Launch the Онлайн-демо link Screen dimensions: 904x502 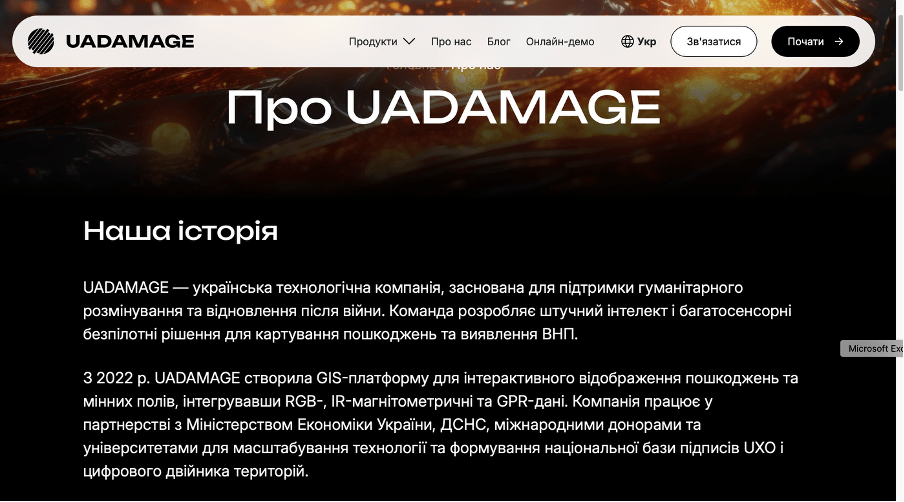560,42
